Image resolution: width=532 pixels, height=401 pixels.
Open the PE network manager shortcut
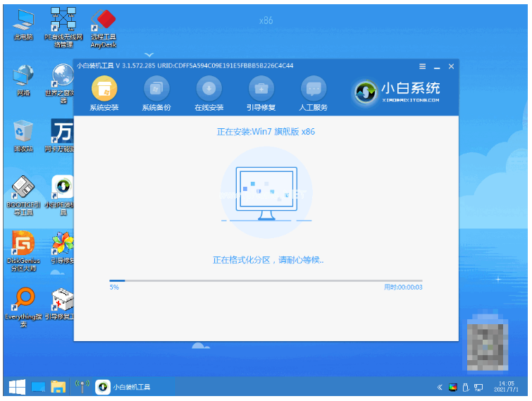pyautogui.click(x=64, y=25)
